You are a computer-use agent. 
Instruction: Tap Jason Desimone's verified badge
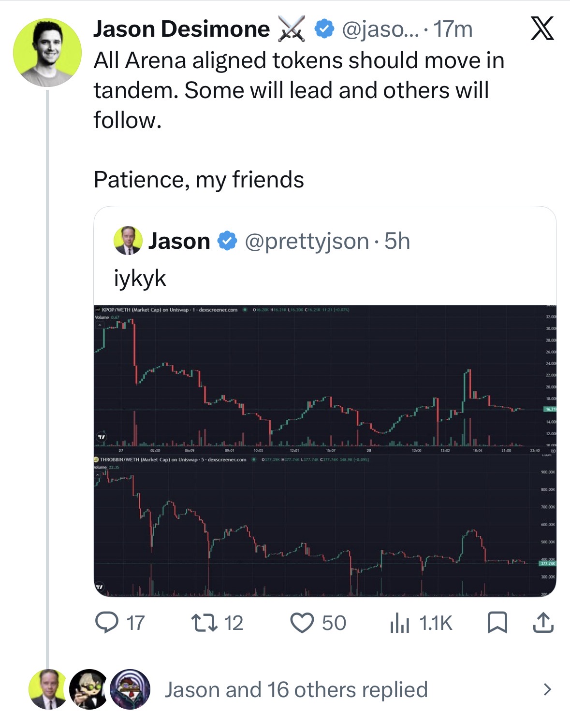324,29
